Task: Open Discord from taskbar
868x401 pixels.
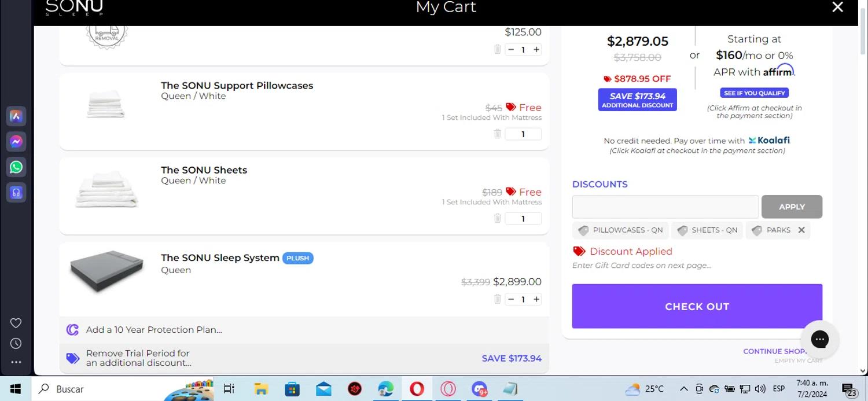Action: 479,389
